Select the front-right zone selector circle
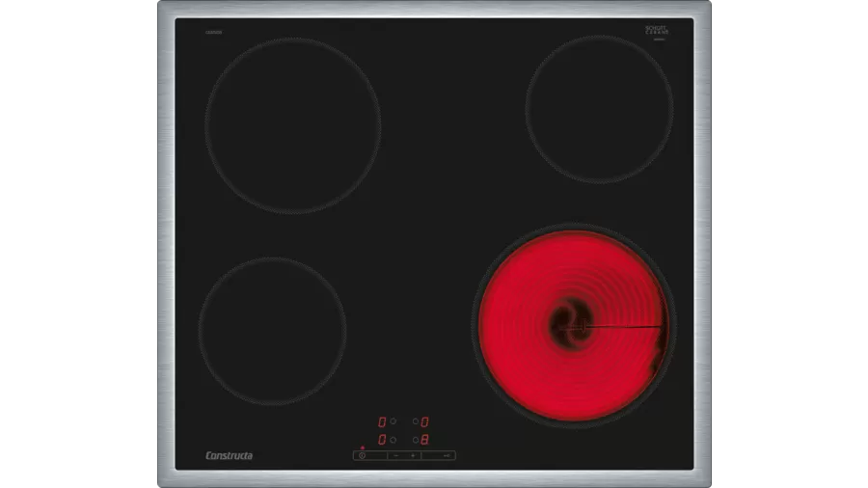 point(416,440)
